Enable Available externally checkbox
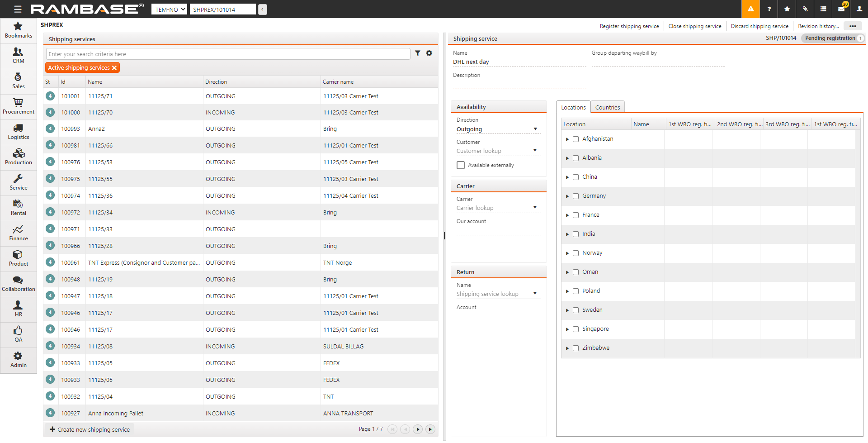The image size is (868, 443). click(461, 165)
